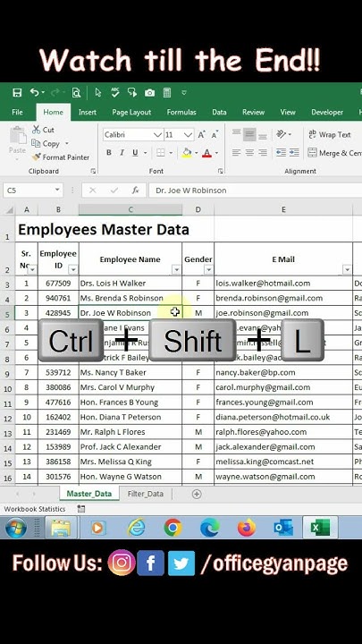Select cell Ms. Nancy T Baker

(x=130, y=372)
